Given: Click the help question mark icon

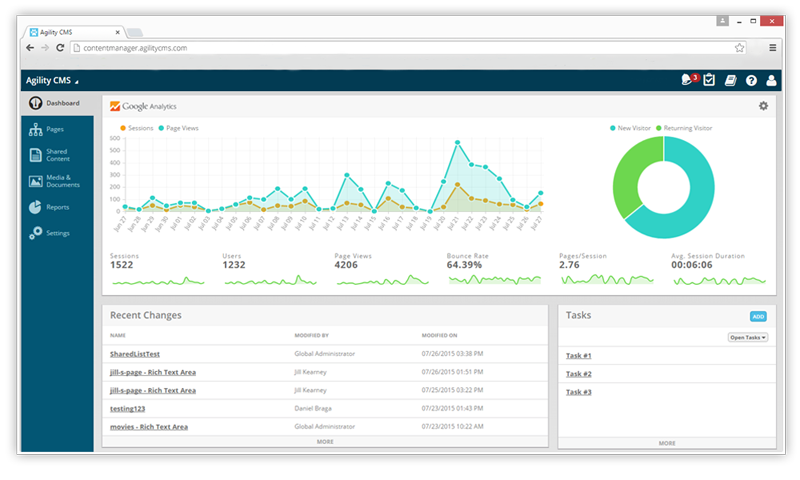Looking at the screenshot, I should [x=751, y=80].
